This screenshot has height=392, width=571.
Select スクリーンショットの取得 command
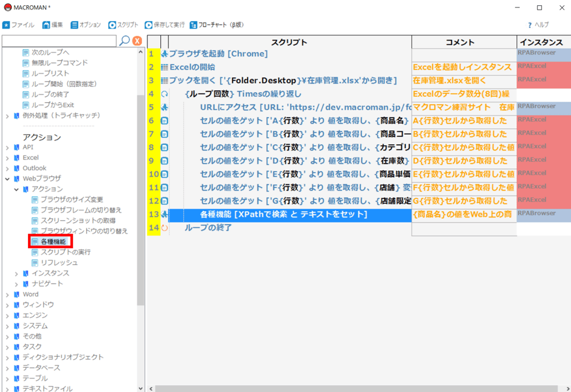pos(78,221)
